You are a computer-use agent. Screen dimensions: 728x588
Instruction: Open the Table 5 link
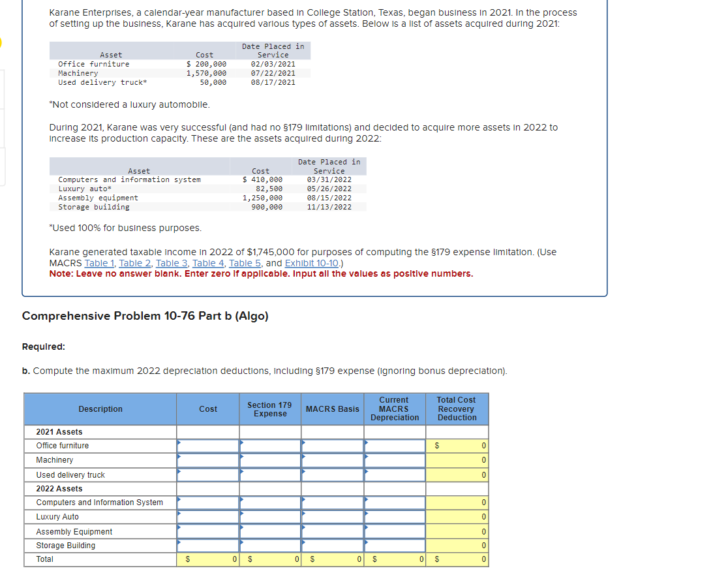tap(245, 263)
